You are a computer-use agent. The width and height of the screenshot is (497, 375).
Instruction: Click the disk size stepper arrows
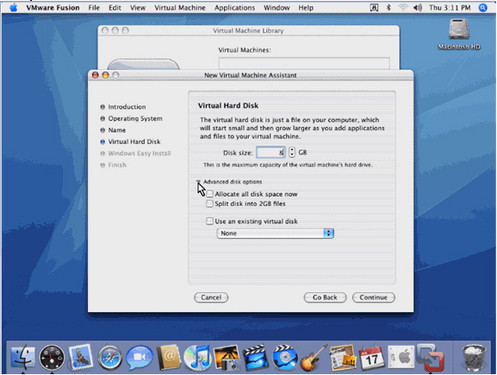point(292,152)
